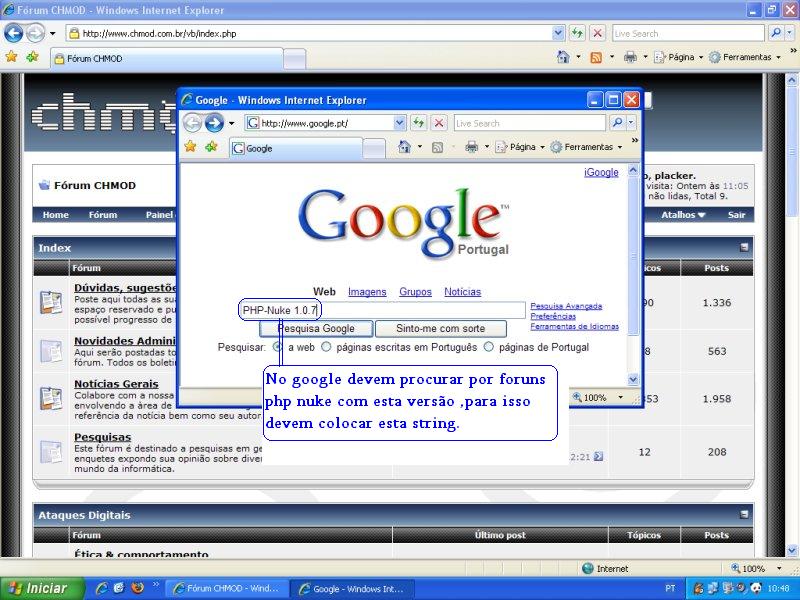The width and height of the screenshot is (800, 600).
Task: Switch to the Fórum CHMOD taskbar button
Action: (x=228, y=588)
